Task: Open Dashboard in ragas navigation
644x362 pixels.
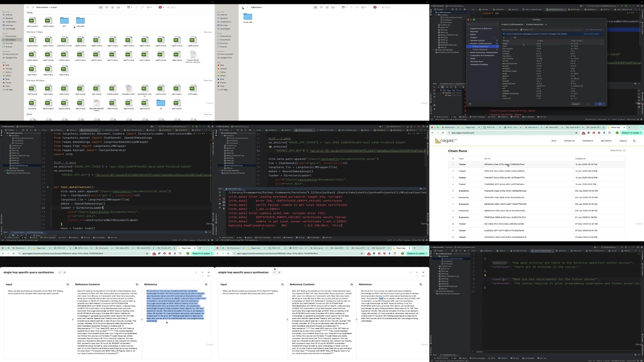Action: 587,141
